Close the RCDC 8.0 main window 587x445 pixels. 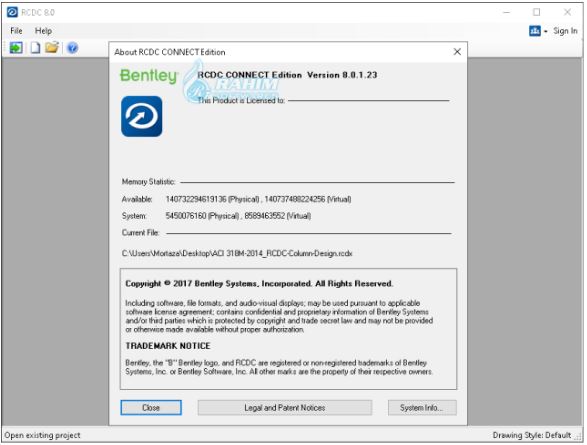point(568,12)
